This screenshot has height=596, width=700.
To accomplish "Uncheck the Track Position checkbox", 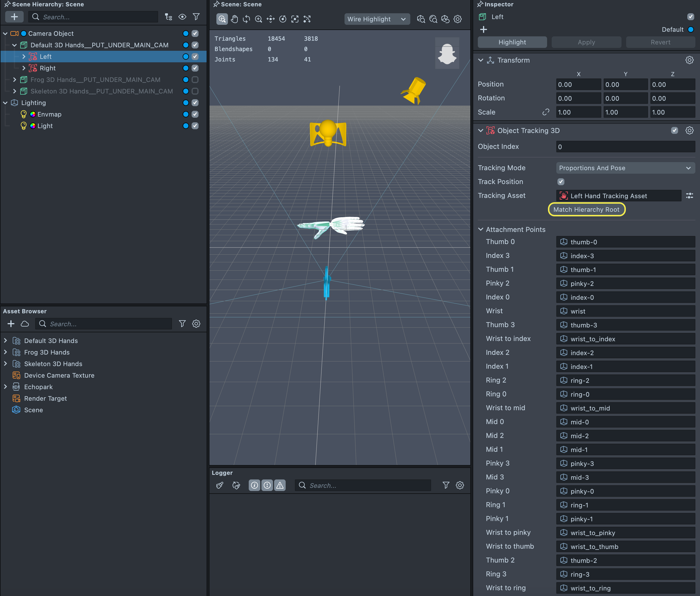I will click(561, 182).
